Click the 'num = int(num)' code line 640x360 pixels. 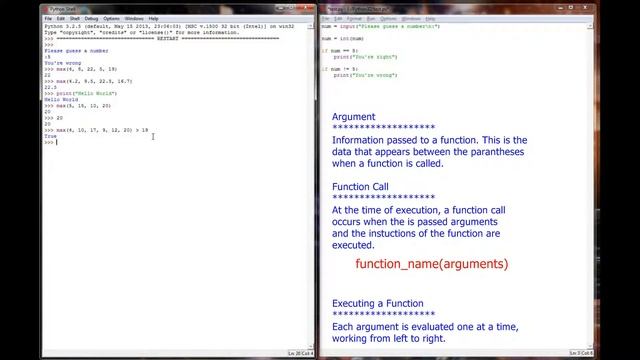(342, 39)
